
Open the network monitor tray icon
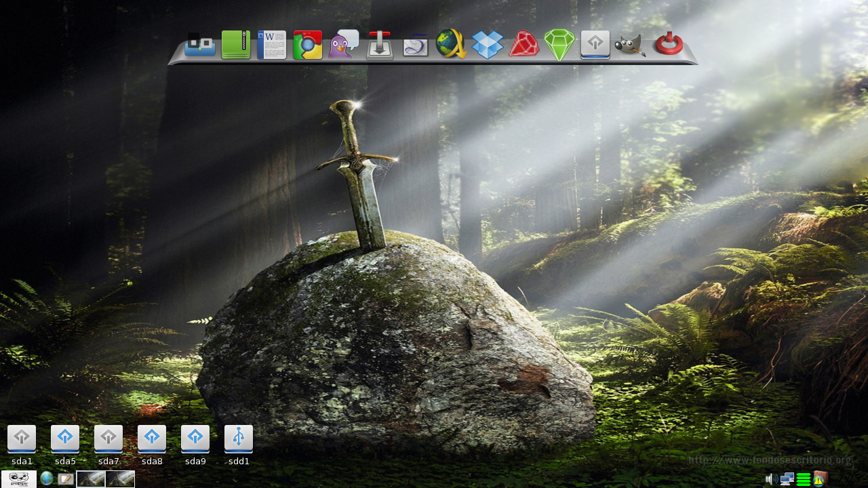pos(787,479)
